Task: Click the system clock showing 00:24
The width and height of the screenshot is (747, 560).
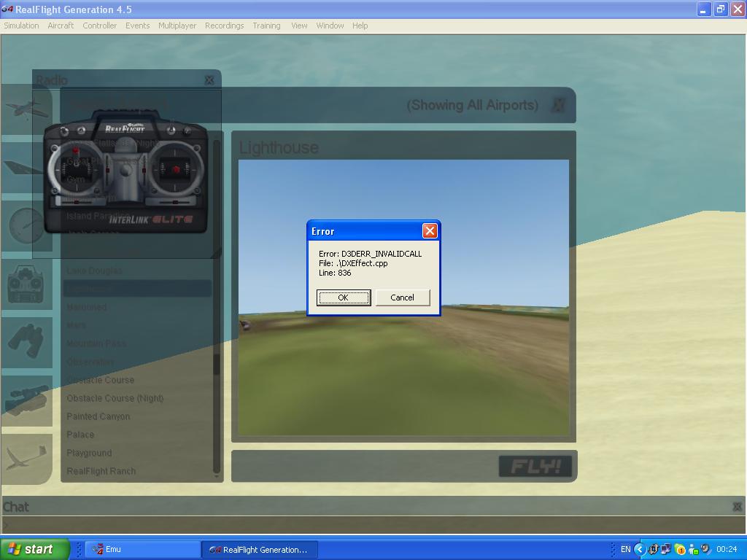Action: click(727, 549)
